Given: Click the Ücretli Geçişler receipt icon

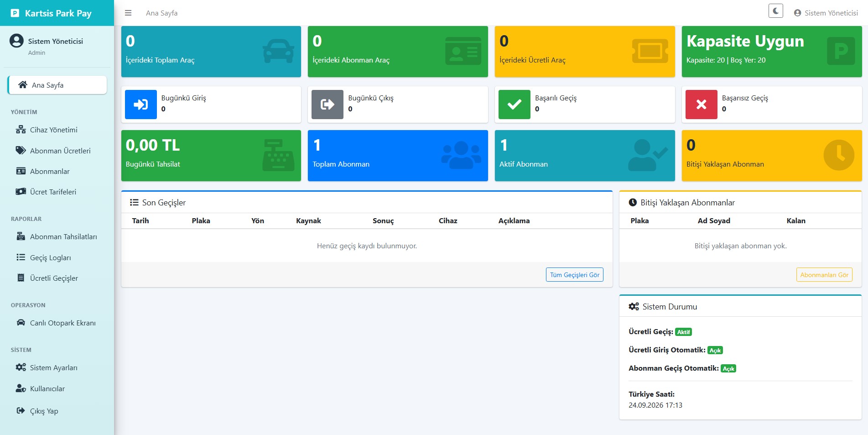Looking at the screenshot, I should coord(21,278).
